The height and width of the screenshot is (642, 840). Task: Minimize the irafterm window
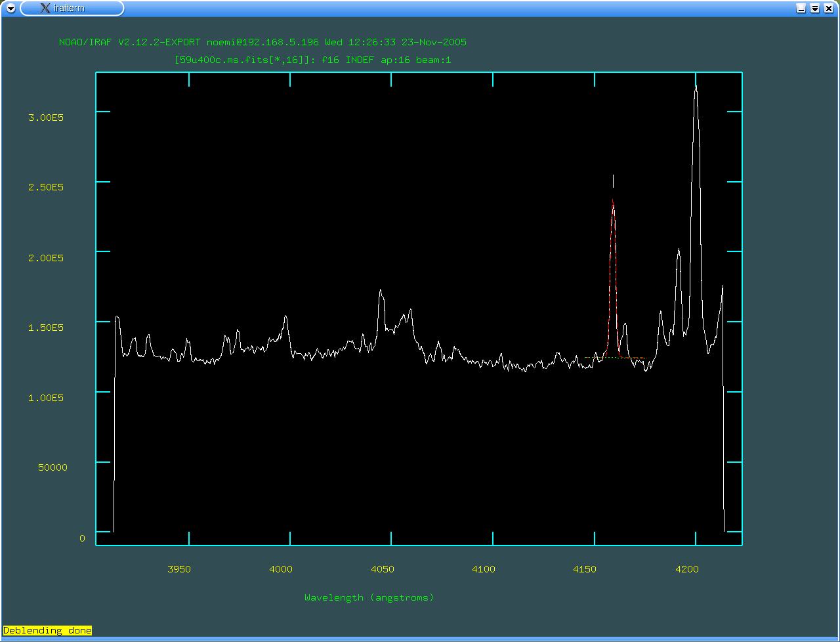coord(801,9)
